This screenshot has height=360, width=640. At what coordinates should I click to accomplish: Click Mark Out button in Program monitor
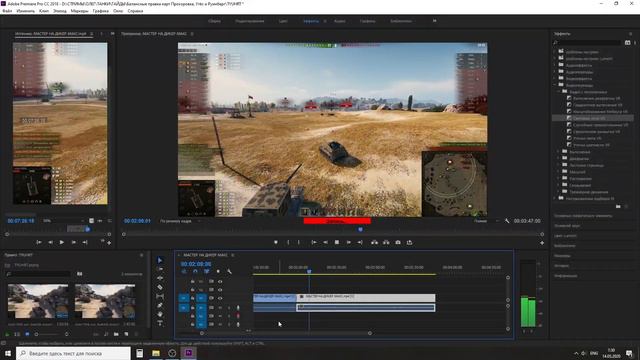(x=299, y=242)
